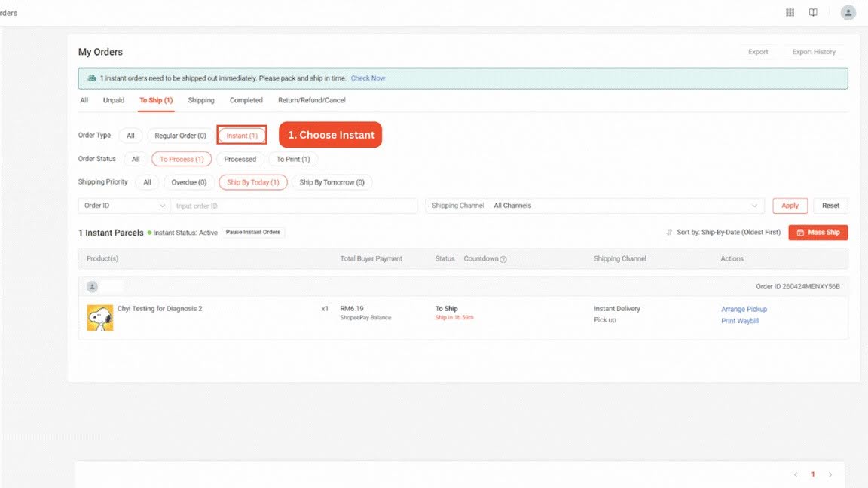Switch to Return/Refund/Cancel tab

coord(312,100)
